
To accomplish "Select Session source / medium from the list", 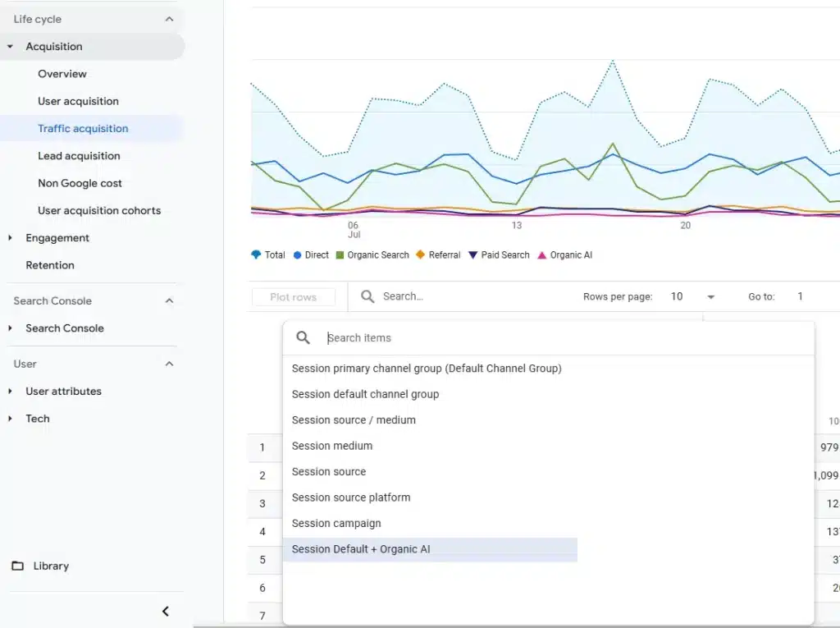I will pos(354,419).
